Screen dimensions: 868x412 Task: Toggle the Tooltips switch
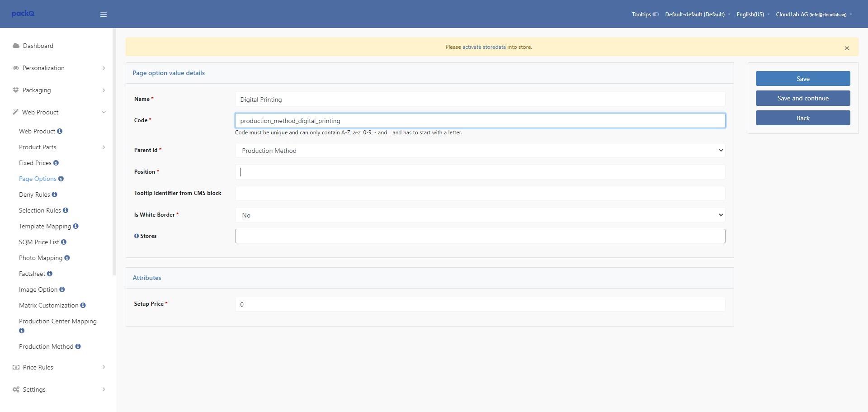coord(656,14)
